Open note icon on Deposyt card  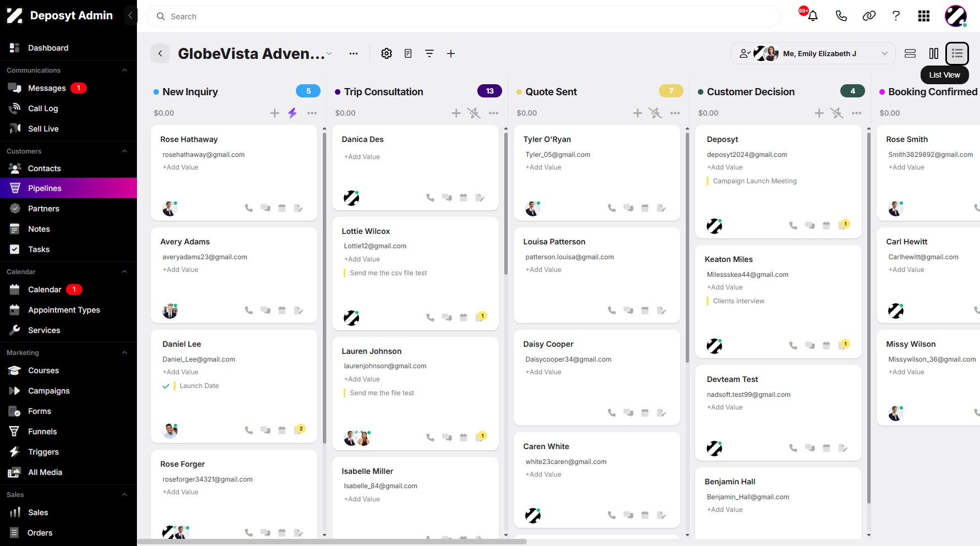[843, 225]
